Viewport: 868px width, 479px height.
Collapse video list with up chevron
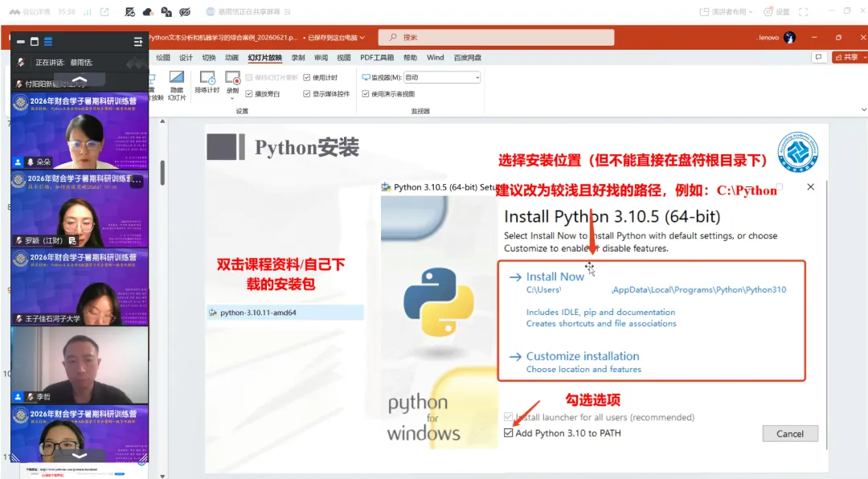tap(80, 80)
